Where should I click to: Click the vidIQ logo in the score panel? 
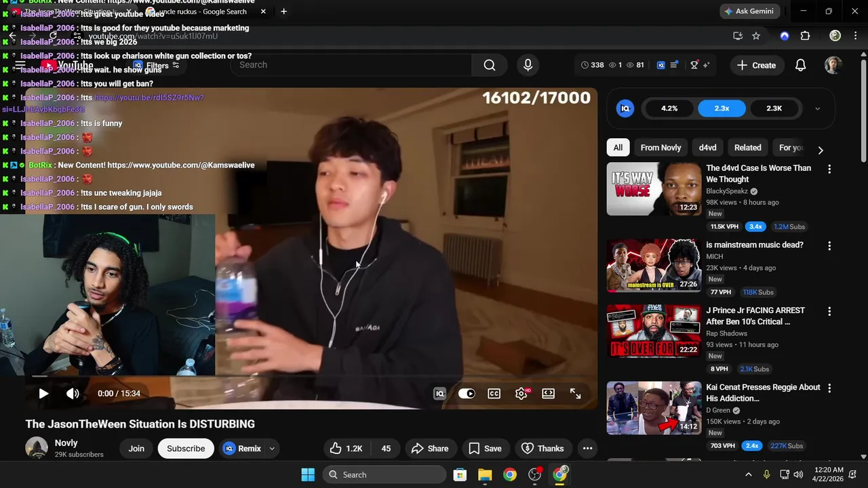coord(625,108)
